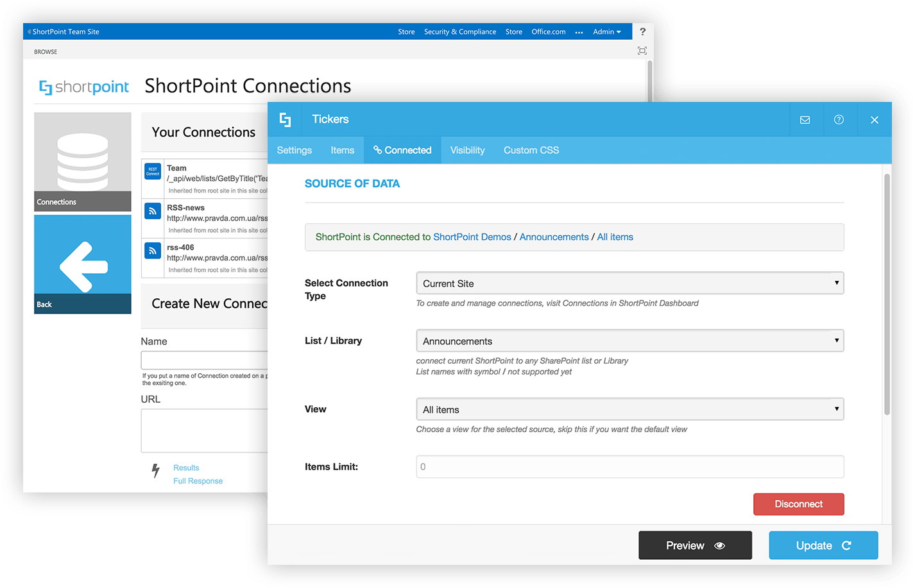Viewport: 915px width, 588px height.
Task: Open the Custom CSS tab
Action: [x=531, y=150]
